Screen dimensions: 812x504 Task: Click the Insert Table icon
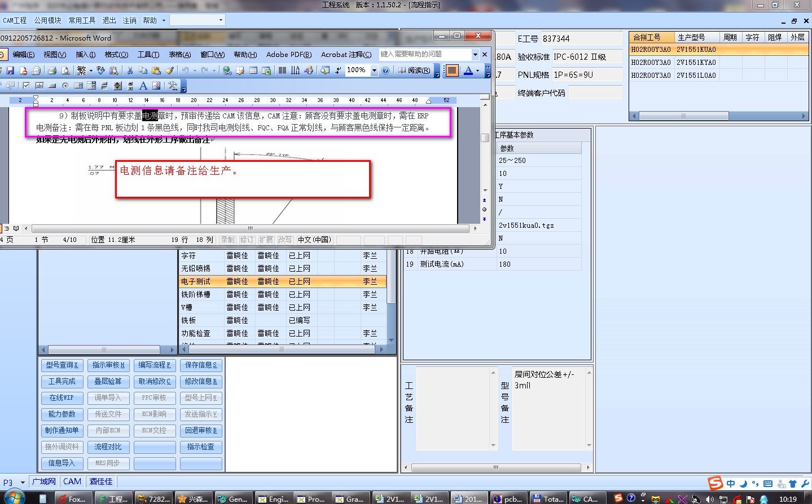click(x=253, y=70)
